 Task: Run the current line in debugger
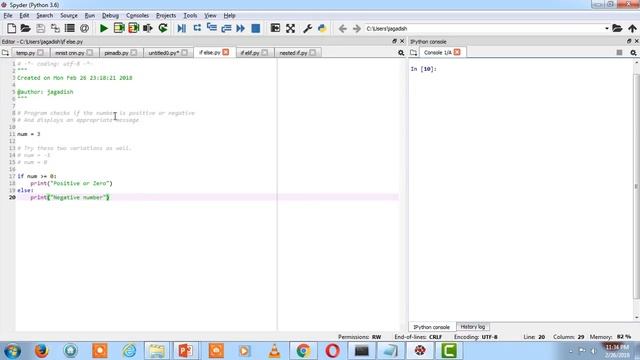(x=197, y=28)
